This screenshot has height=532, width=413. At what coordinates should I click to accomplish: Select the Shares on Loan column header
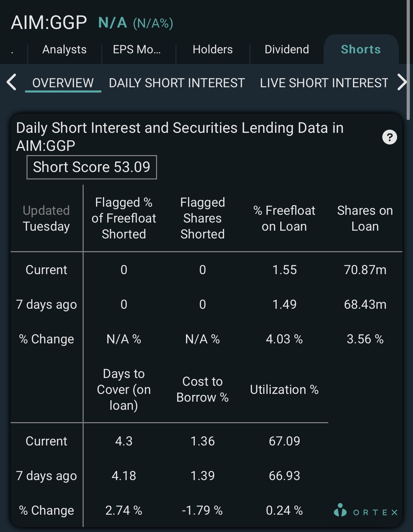pyautogui.click(x=365, y=218)
